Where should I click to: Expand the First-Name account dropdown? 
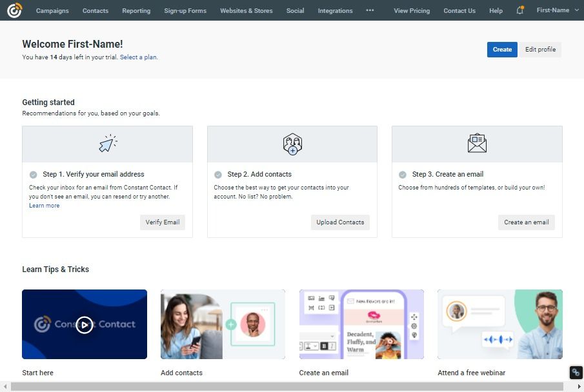558,10
